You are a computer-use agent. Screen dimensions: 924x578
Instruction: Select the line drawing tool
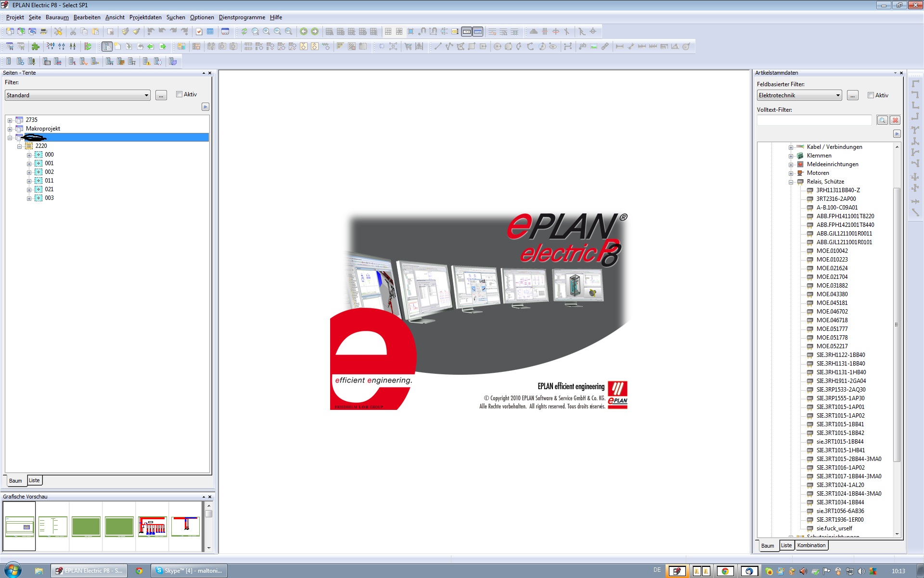pos(437,46)
